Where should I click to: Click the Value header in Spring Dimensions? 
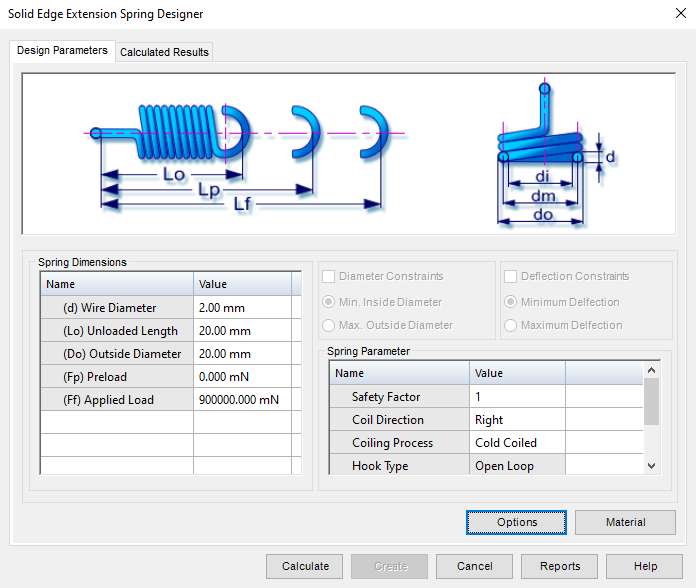[x=242, y=284]
